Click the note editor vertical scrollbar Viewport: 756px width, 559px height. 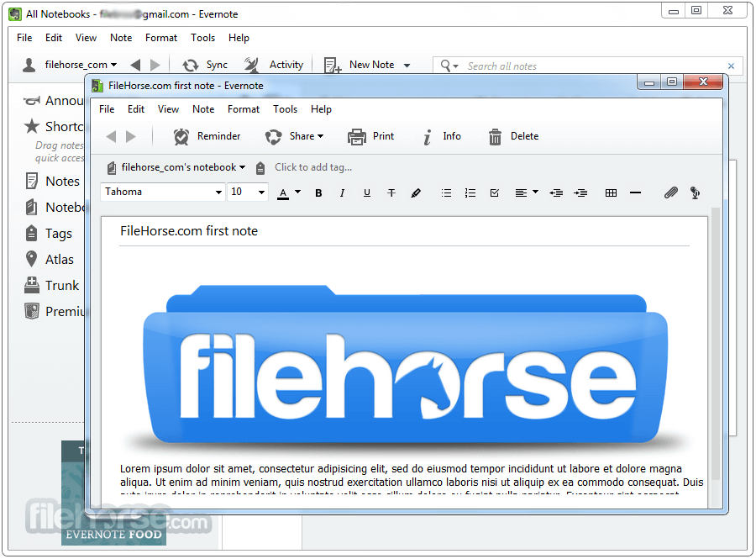point(716,344)
